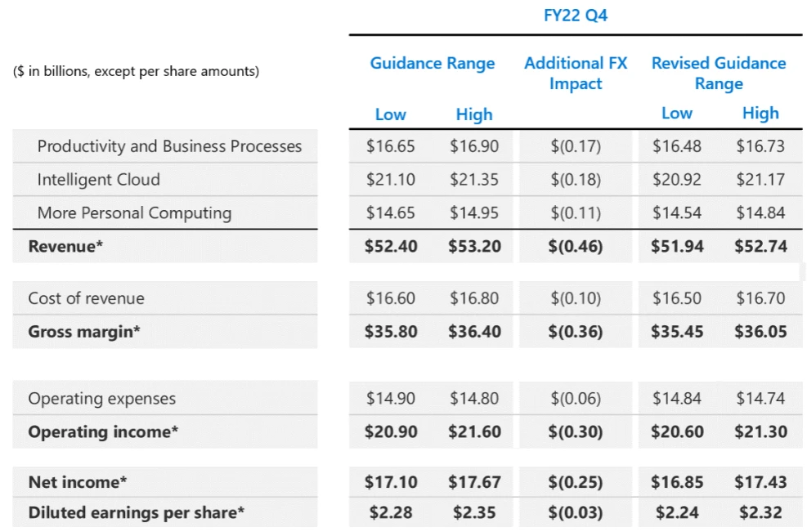
Task: Select the $52.40 revenue low guidance cell
Action: coord(390,246)
